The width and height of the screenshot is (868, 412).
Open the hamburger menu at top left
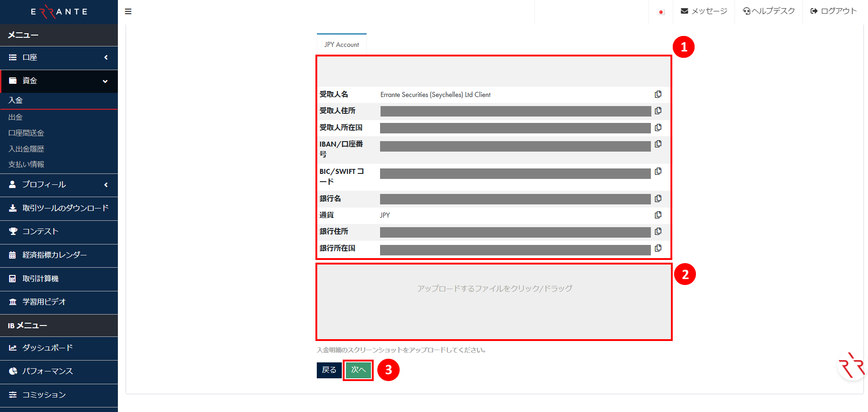pyautogui.click(x=128, y=11)
